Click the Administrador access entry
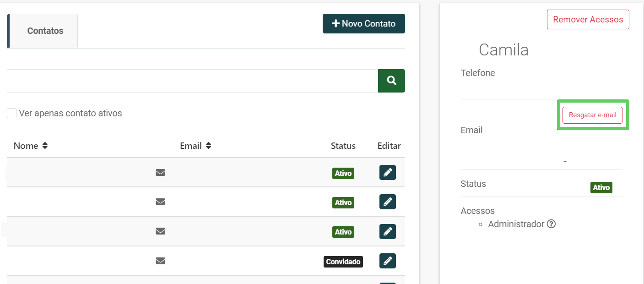644x284 pixels. (x=516, y=224)
